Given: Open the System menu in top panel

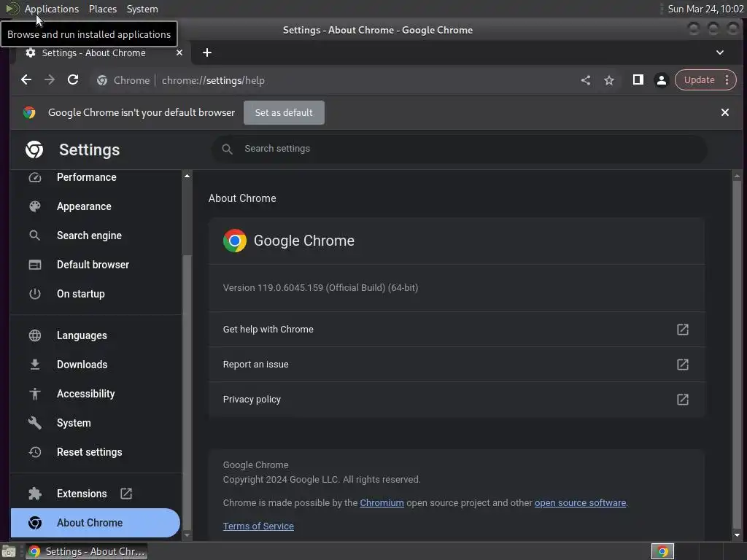Looking at the screenshot, I should pos(142,9).
